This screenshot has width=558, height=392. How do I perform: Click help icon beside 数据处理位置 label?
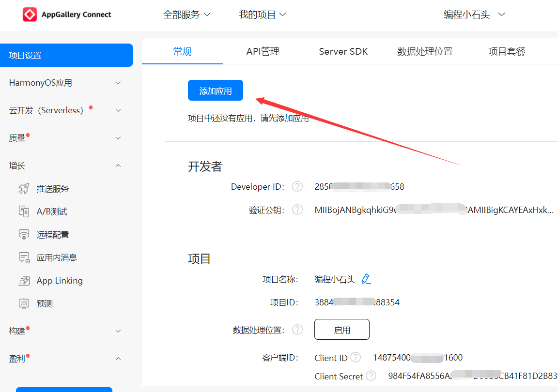click(297, 330)
